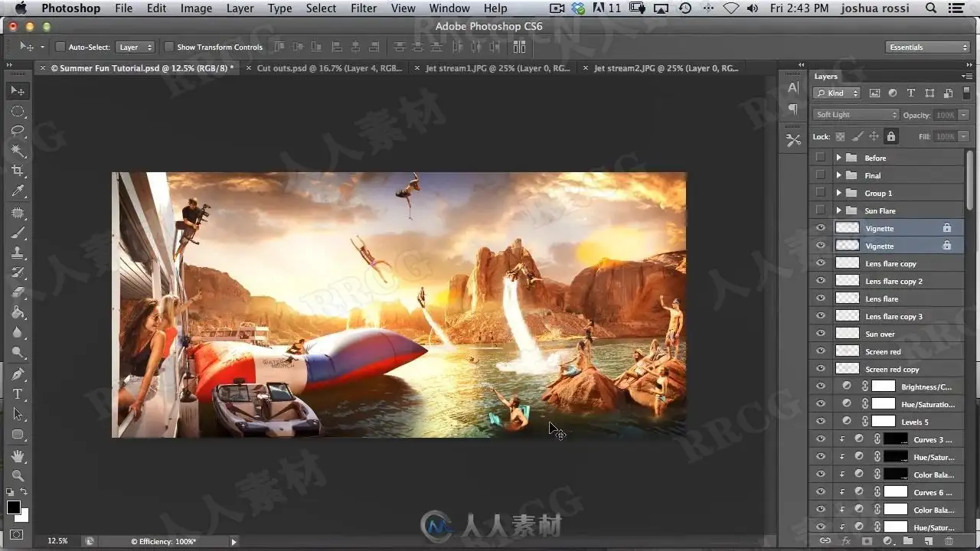The image size is (980, 551).
Task: Delete layer using the trash icon
Action: coord(949,541)
